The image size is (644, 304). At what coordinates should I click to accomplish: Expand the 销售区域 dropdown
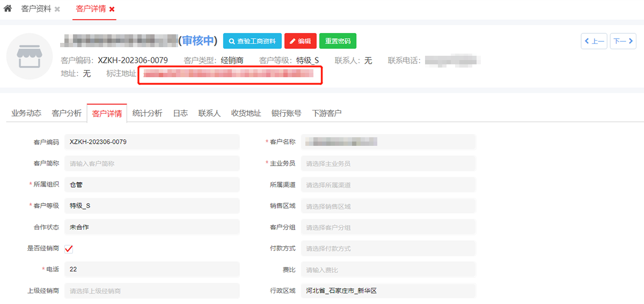tap(388, 206)
